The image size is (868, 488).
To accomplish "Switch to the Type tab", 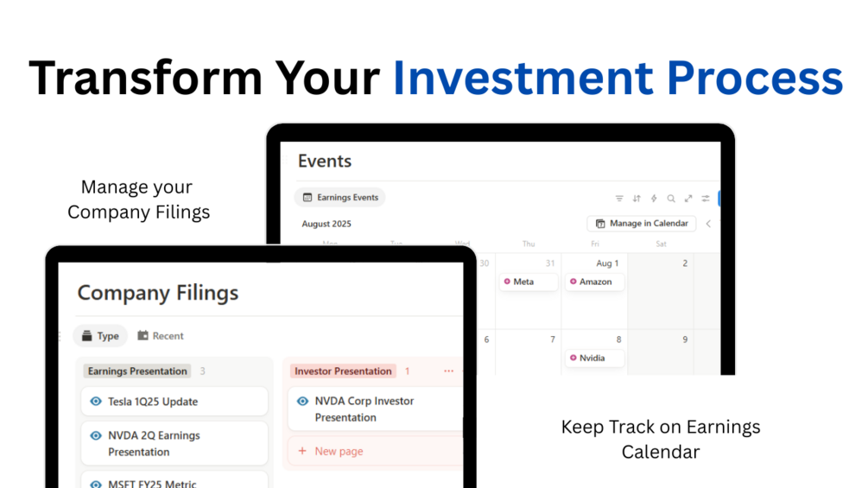I will click(99, 336).
